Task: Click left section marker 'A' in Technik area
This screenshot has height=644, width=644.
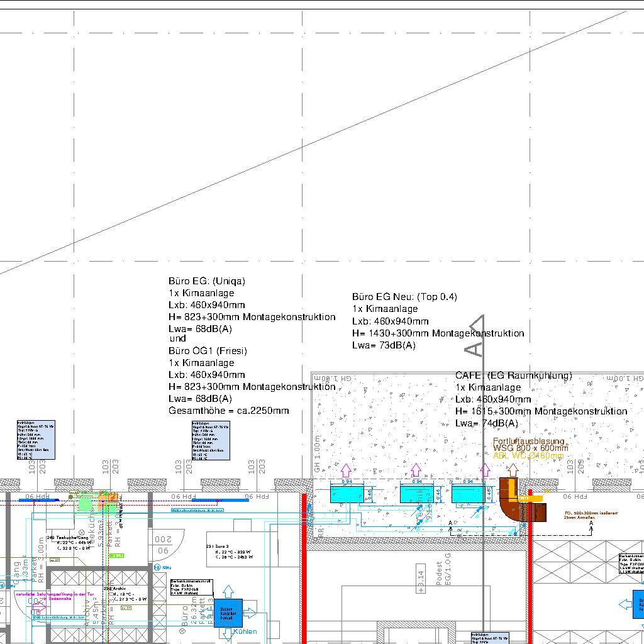Action: [450, 523]
